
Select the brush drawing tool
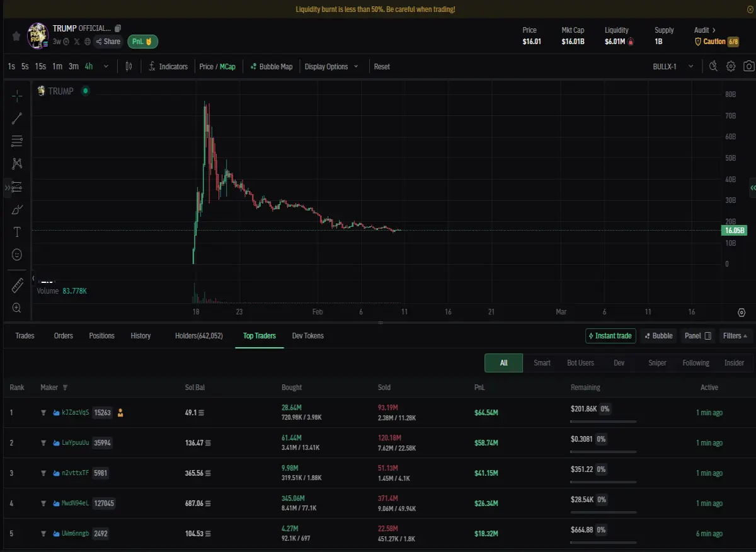17,209
